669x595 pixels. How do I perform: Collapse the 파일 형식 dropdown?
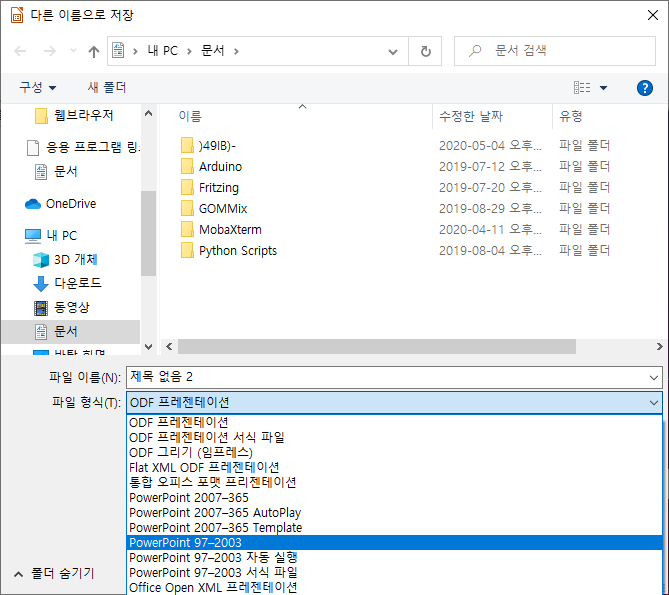coord(654,402)
